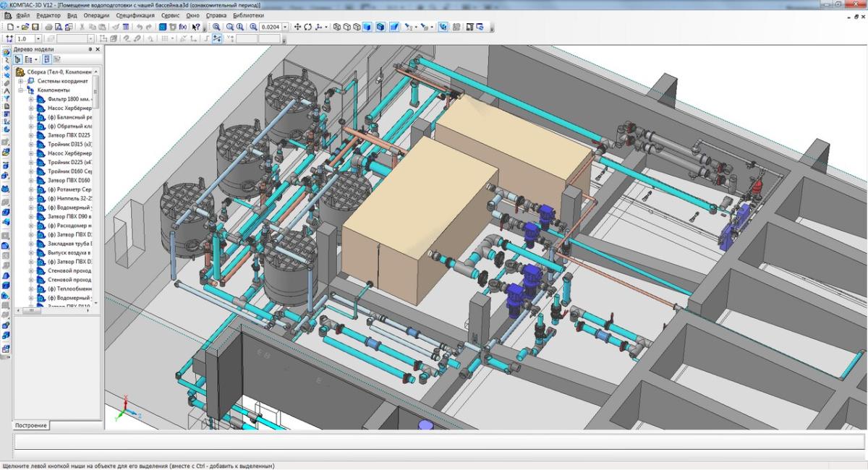The width and height of the screenshot is (868, 470).
Task: Click the formula f(x) variables icon
Action: [183, 27]
